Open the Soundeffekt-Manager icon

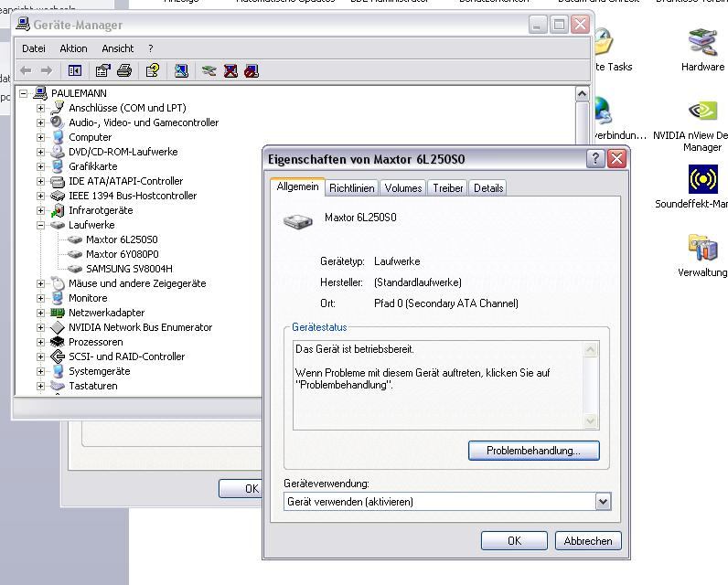click(703, 179)
